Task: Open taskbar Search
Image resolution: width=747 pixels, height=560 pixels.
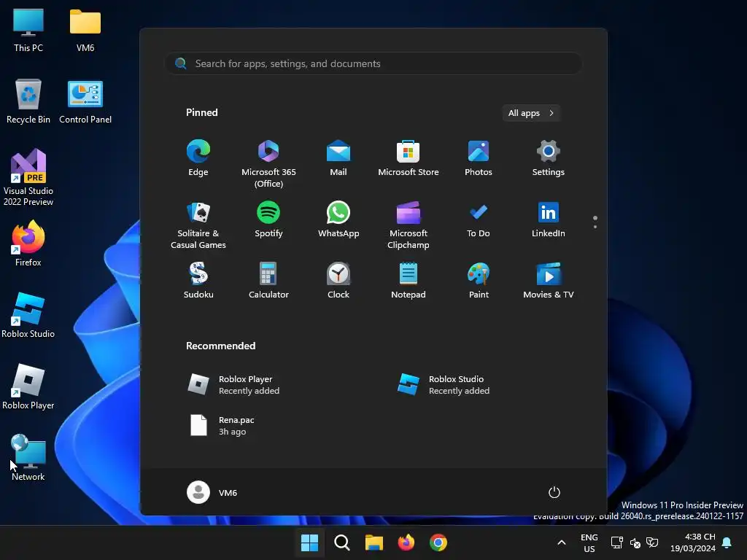Action: tap(341, 542)
